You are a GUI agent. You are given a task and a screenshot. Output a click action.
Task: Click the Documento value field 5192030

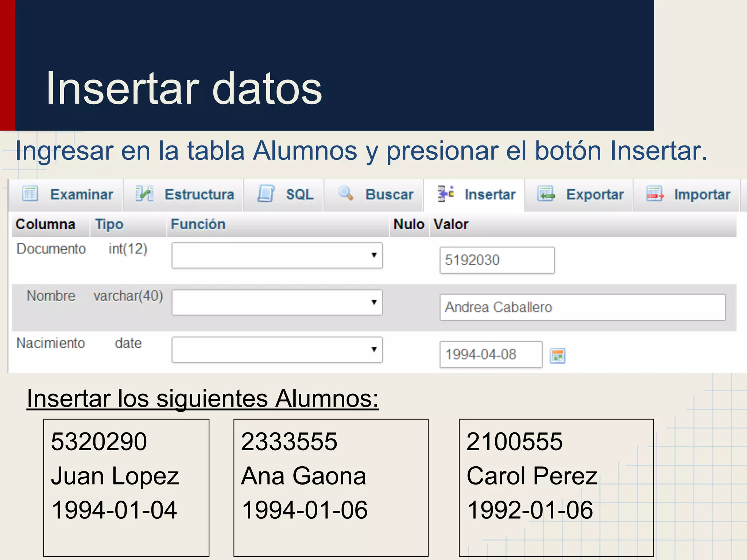pyautogui.click(x=497, y=260)
